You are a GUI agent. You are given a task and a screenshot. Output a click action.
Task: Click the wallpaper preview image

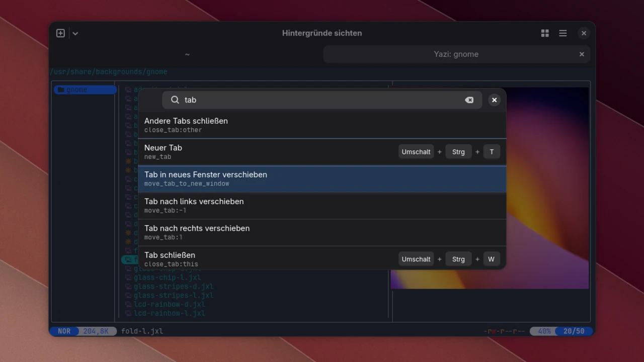point(547,189)
